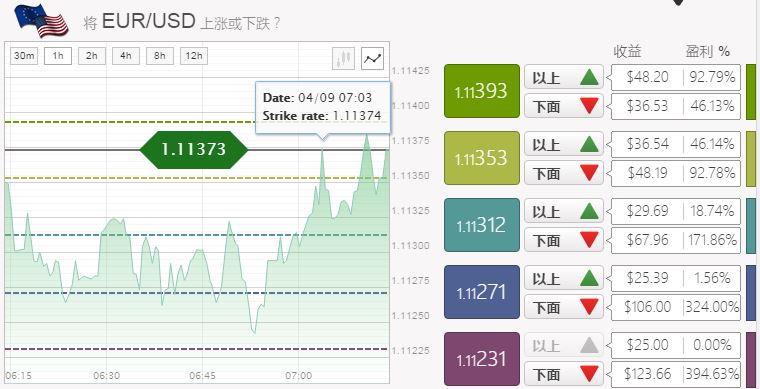Viewport: 760px width, 389px height.
Task: Click red down arrow for 1.11231
Action: click(x=589, y=373)
